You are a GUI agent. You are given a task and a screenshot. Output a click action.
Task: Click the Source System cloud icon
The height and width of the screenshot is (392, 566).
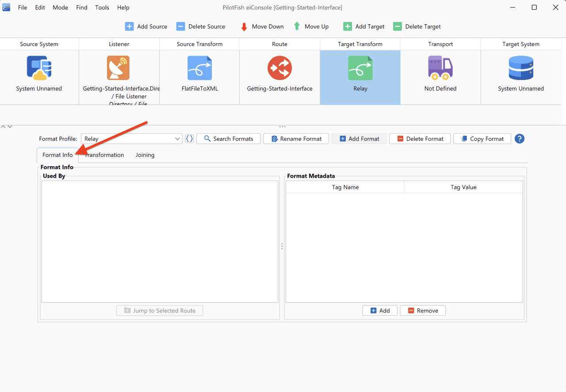click(39, 68)
